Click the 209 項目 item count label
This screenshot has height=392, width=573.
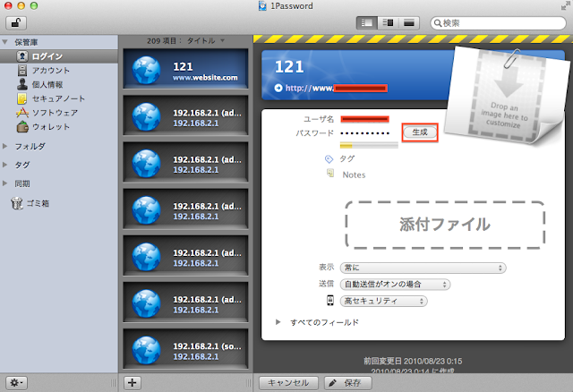162,41
